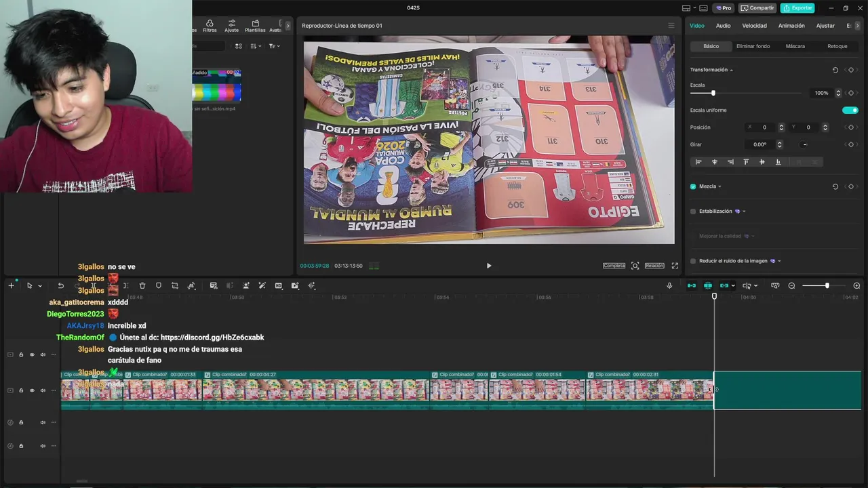Expand Reducir el ruido section arrow
Image resolution: width=868 pixels, height=488 pixels.
click(x=779, y=261)
